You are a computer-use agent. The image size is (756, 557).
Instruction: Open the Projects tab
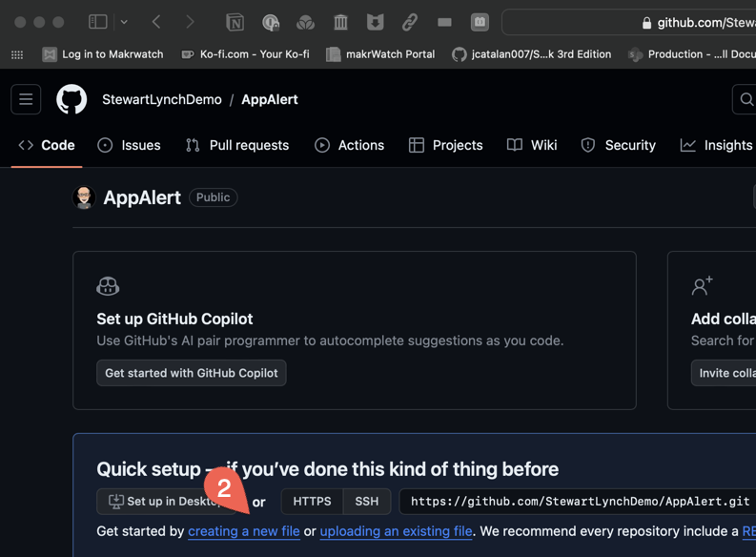tap(445, 145)
